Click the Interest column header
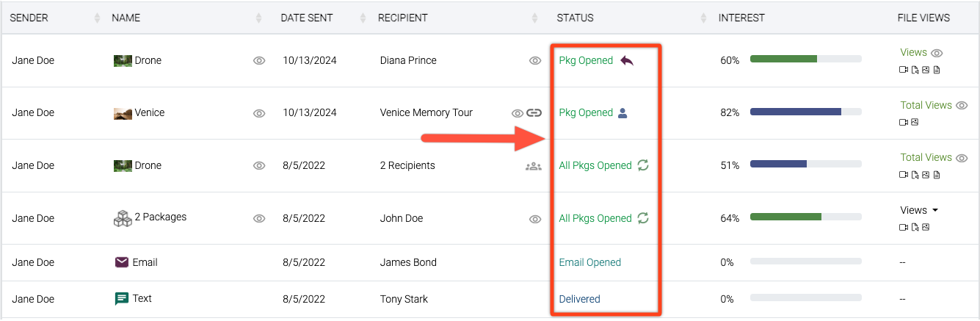This screenshot has width=980, height=321. click(741, 18)
